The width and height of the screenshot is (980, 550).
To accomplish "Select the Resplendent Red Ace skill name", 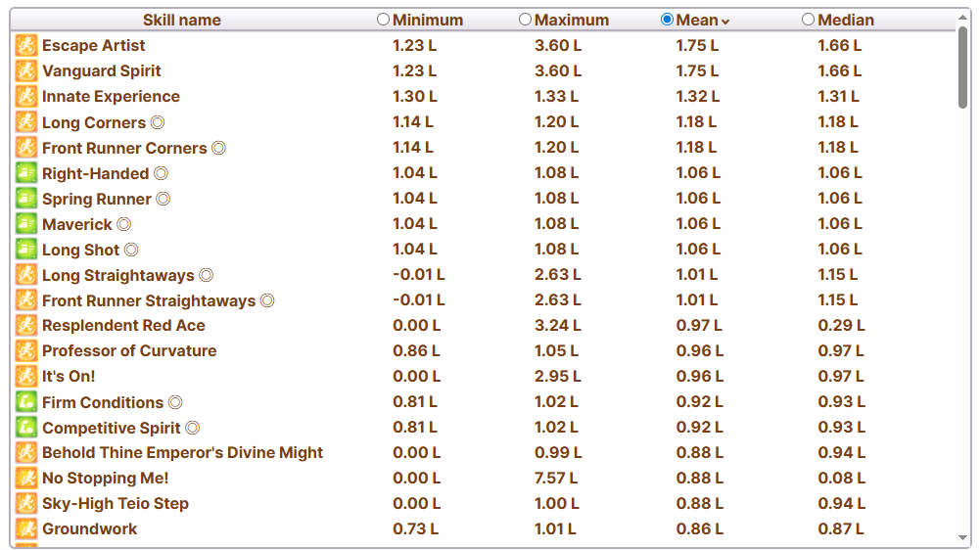I will [x=123, y=326].
